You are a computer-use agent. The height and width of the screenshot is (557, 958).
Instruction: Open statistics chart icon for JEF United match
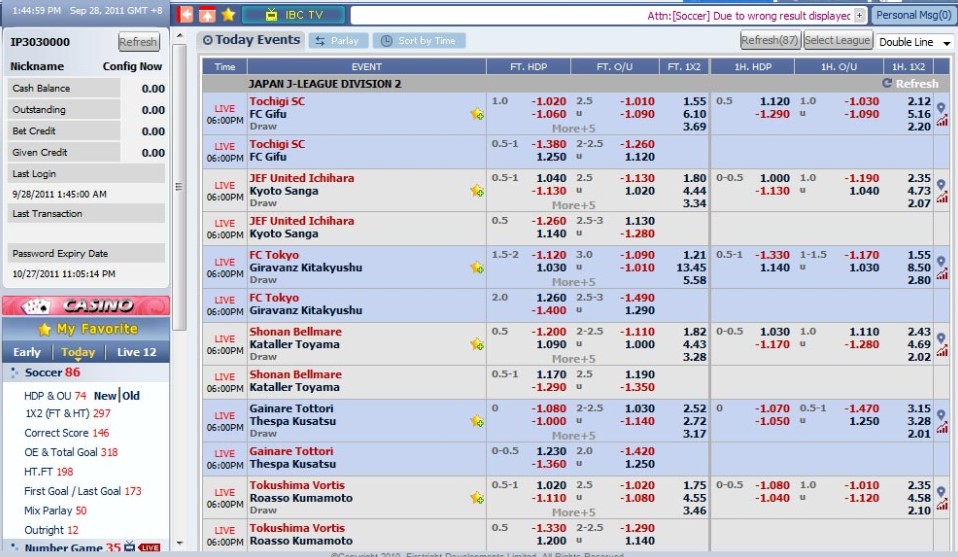click(942, 198)
